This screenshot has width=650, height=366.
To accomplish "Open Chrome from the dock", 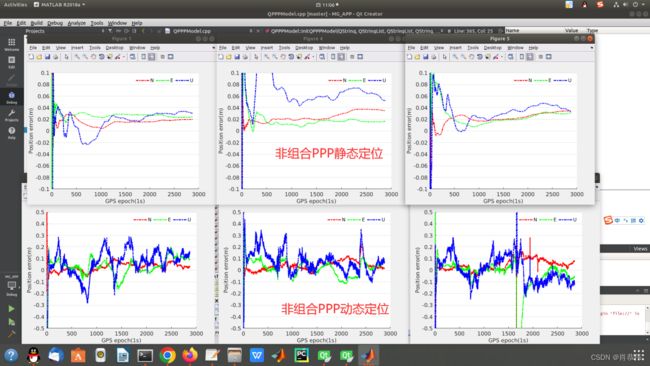I will point(167,355).
